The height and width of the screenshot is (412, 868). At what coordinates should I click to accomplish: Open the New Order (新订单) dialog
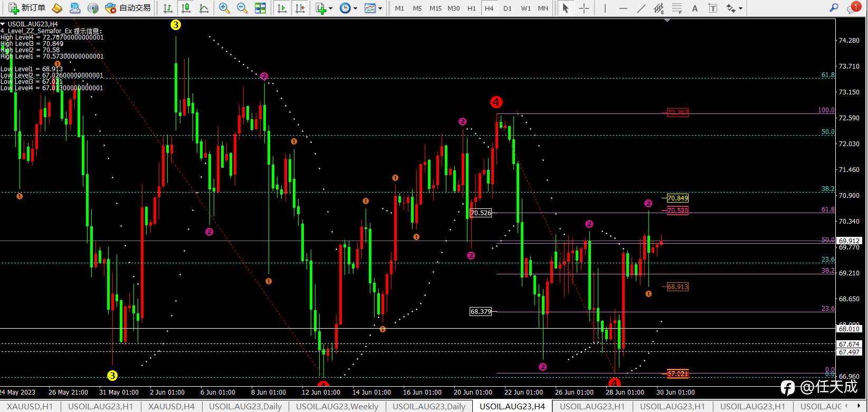coord(27,8)
